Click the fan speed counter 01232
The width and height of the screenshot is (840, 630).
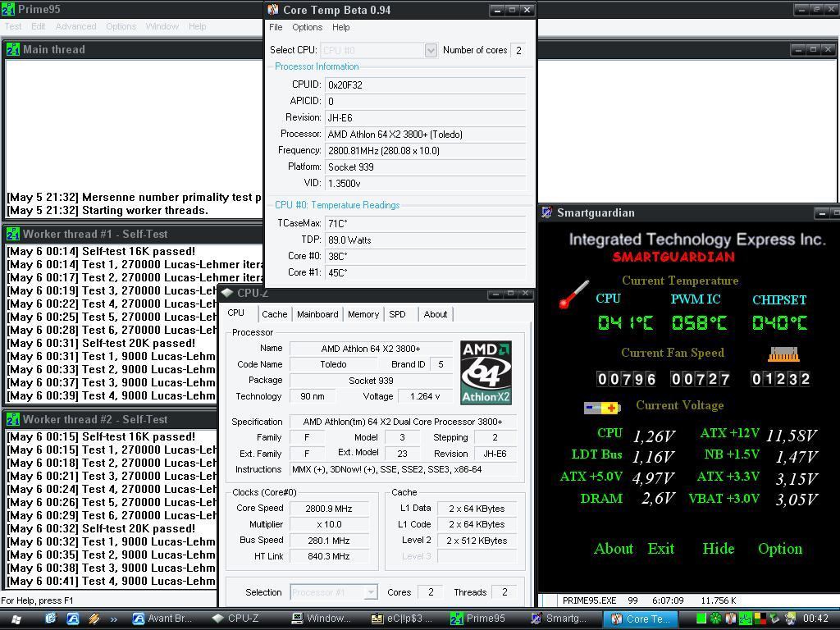coord(781,379)
